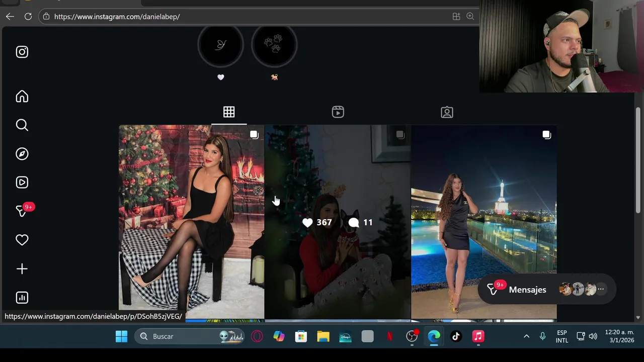Screen dimensions: 644x362
Task: Open OBS Studio from the taskbar
Action: click(412, 336)
